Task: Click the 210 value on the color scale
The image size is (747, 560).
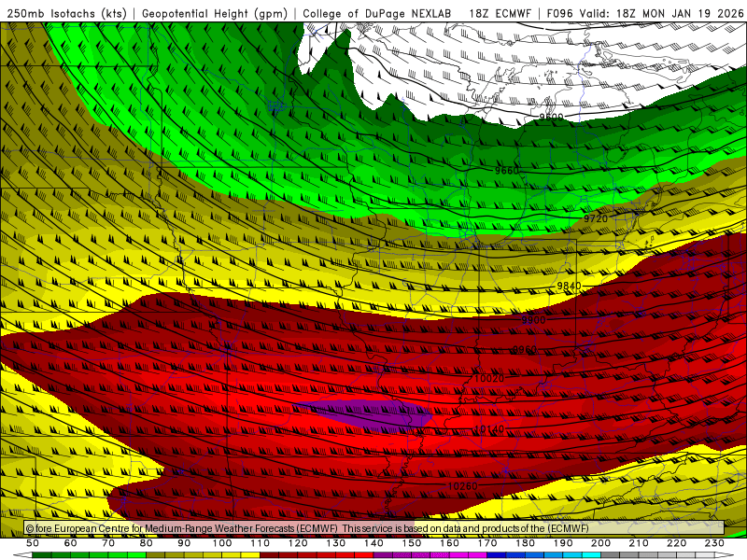Action: [639, 543]
